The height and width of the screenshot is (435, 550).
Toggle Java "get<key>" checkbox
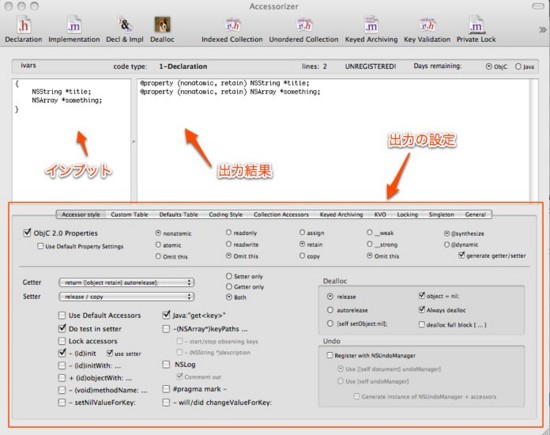point(166,315)
